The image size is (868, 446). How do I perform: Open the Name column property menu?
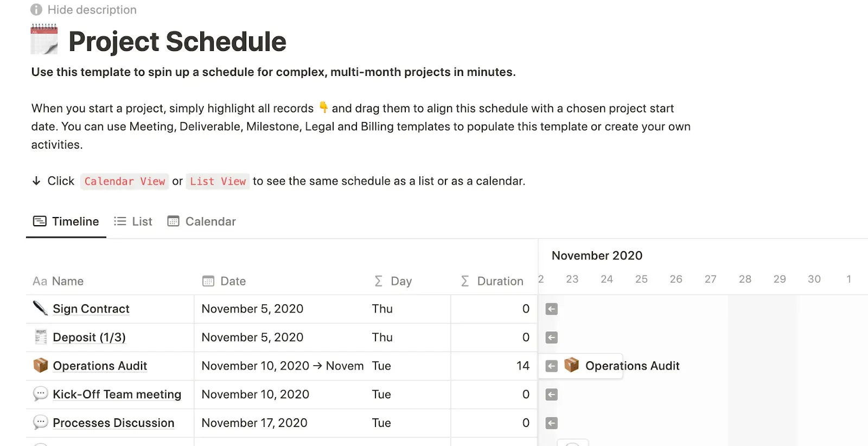pos(68,281)
